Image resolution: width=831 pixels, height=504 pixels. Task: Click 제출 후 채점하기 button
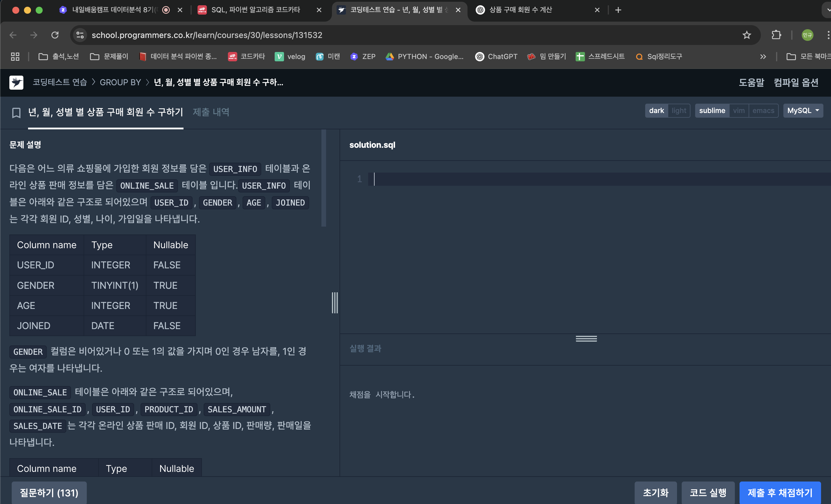[x=780, y=493]
